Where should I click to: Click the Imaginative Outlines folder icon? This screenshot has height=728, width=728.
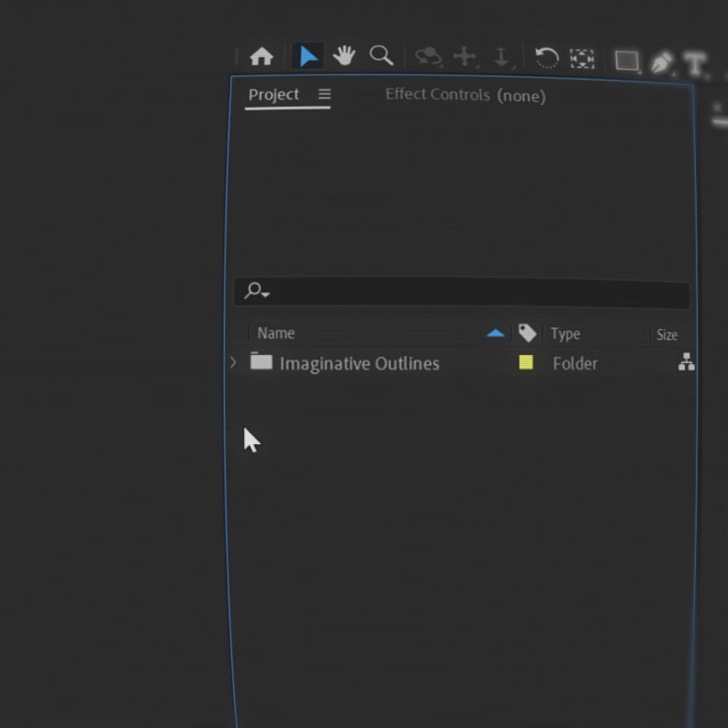coord(260,363)
